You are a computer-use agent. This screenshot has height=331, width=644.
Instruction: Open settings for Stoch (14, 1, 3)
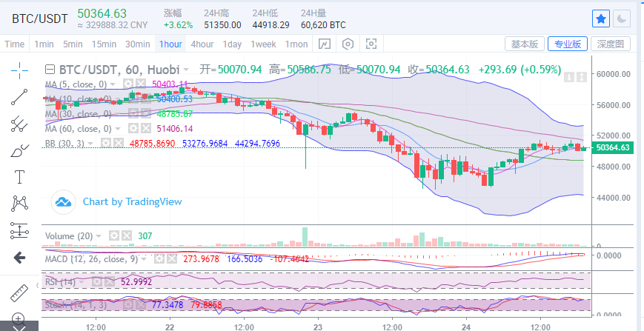click(128, 305)
